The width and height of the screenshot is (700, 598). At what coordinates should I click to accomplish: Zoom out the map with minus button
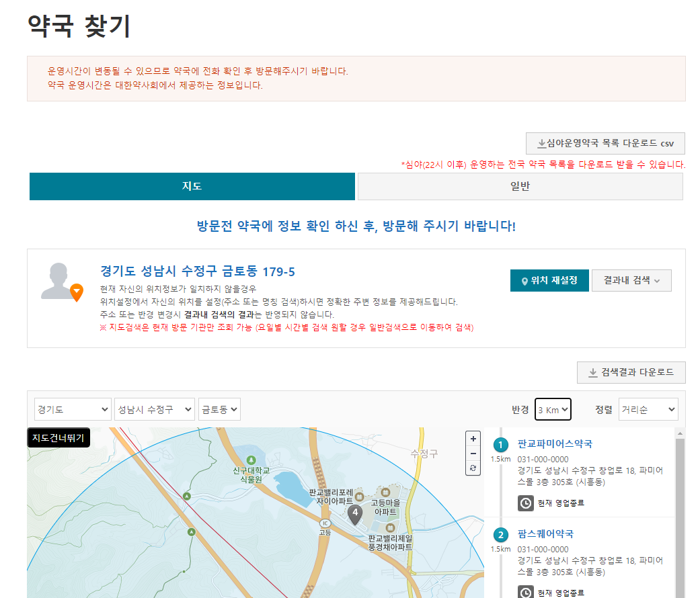coord(473,454)
